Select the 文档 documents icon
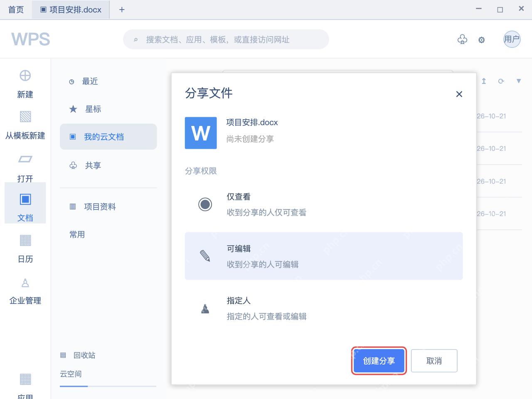532x399 pixels. pyautogui.click(x=25, y=199)
